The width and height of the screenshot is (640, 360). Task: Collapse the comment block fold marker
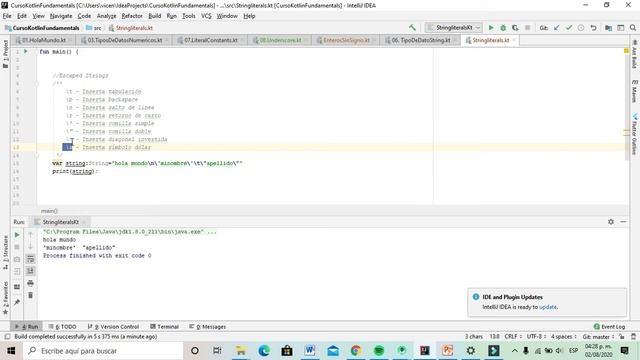pos(37,84)
